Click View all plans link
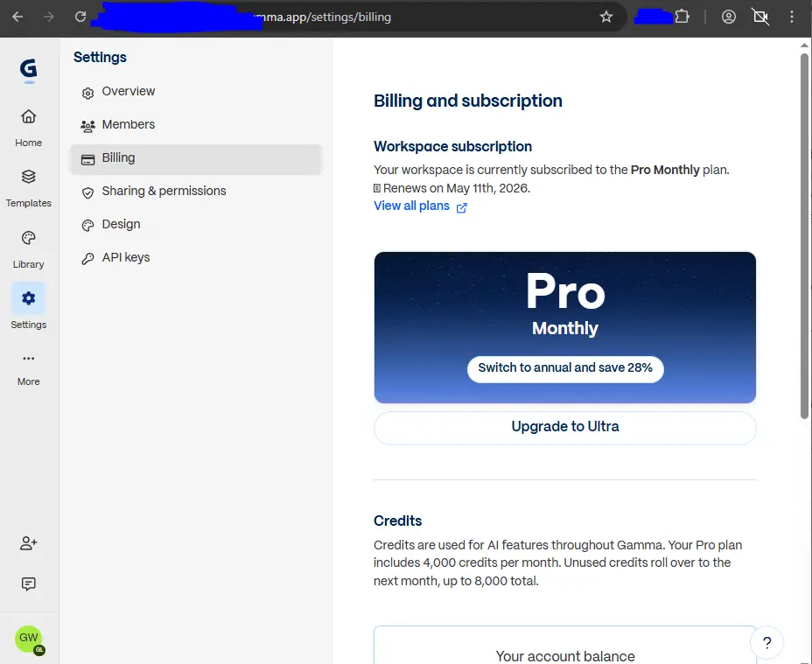This screenshot has width=812, height=664. (x=412, y=206)
